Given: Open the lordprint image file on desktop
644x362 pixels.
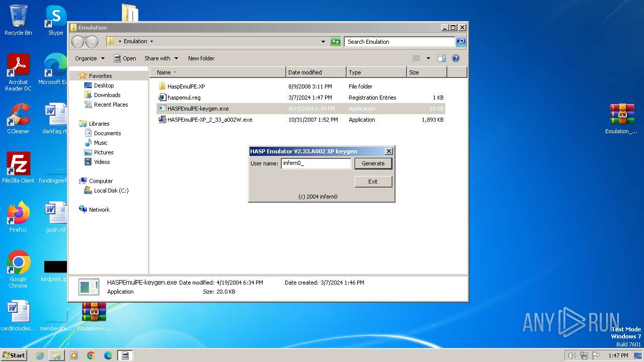Looking at the screenshot, I should (54, 270).
